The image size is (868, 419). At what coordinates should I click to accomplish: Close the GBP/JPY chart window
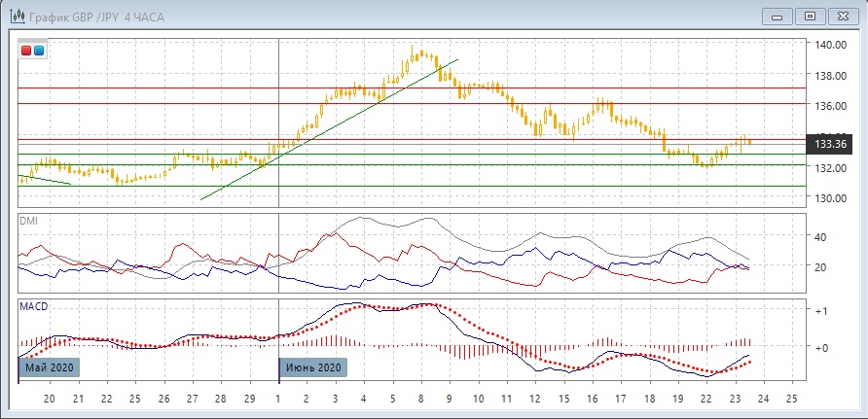click(x=843, y=16)
